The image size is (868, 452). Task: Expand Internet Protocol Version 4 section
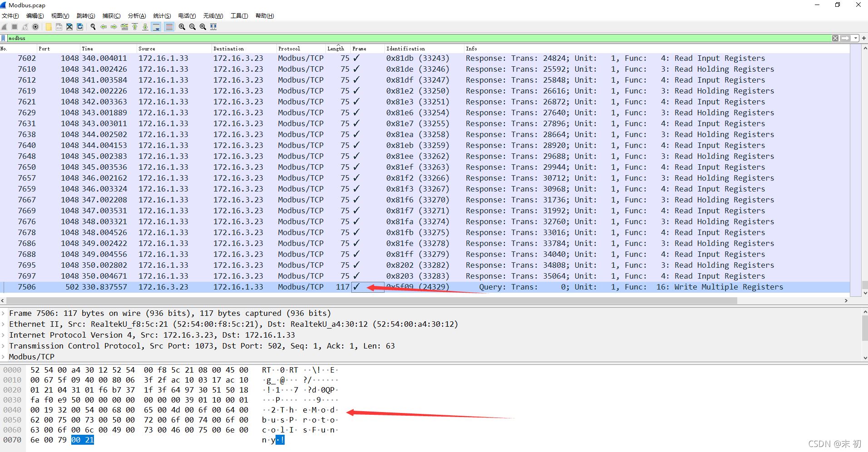pos(3,335)
